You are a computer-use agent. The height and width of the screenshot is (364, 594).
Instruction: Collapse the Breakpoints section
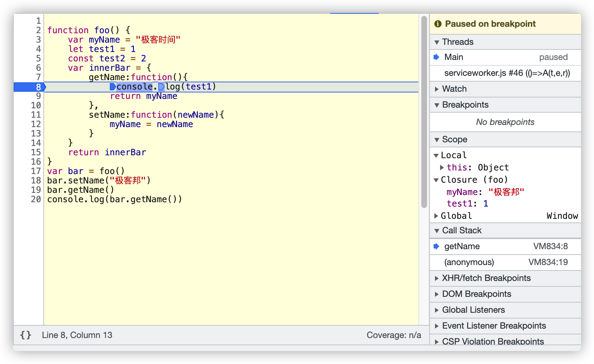pos(437,105)
